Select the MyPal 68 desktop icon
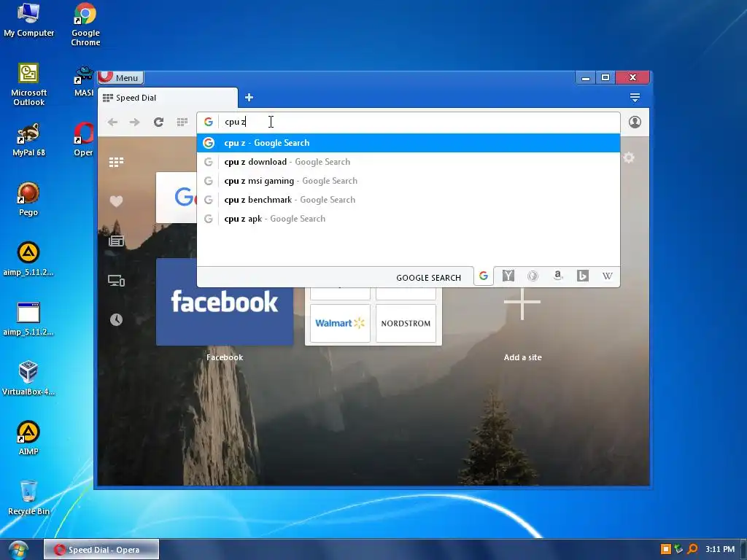This screenshot has width=747, height=560. 28,139
